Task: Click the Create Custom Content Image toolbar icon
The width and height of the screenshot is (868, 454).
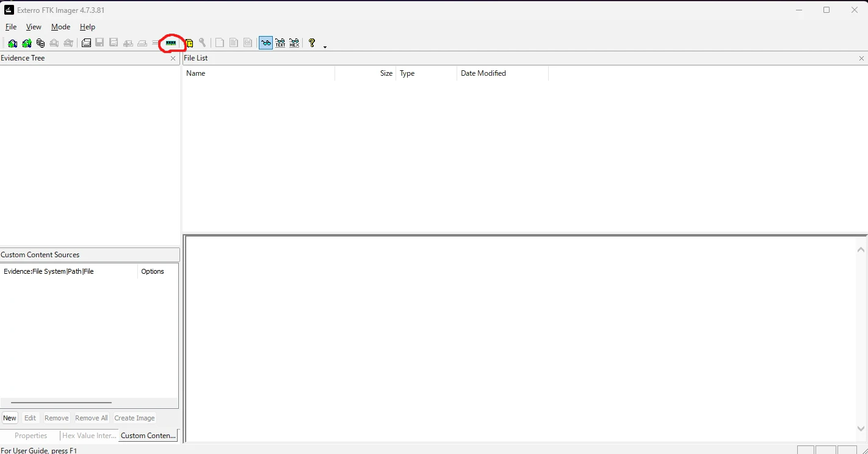Action: click(x=142, y=43)
